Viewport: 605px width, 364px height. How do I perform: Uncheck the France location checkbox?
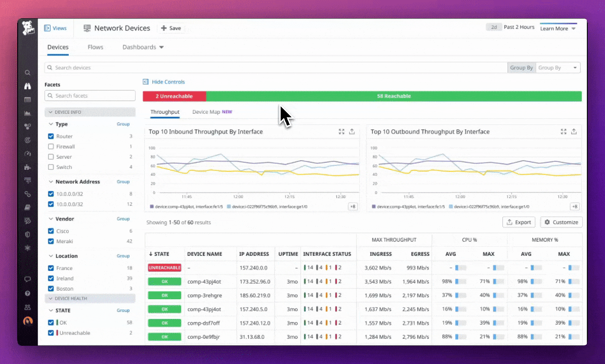pyautogui.click(x=51, y=268)
